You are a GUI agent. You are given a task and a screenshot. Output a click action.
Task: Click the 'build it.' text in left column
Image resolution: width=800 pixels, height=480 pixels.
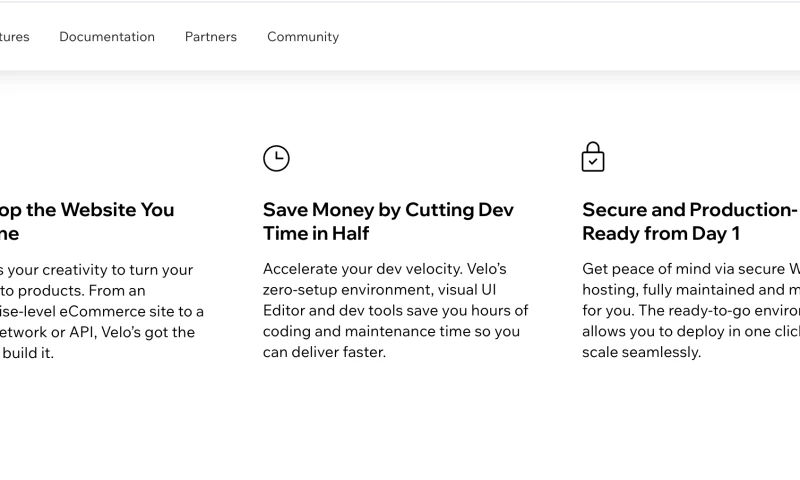click(x=27, y=353)
